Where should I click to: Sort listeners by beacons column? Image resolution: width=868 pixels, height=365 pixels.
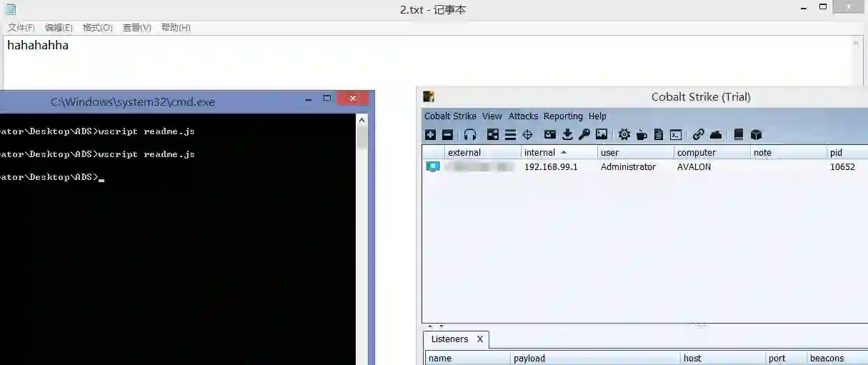click(837, 358)
